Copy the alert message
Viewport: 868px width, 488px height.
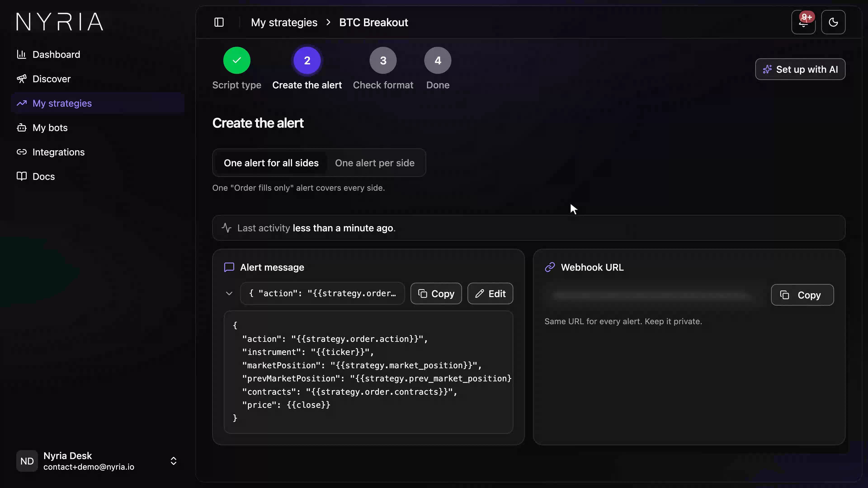click(436, 294)
